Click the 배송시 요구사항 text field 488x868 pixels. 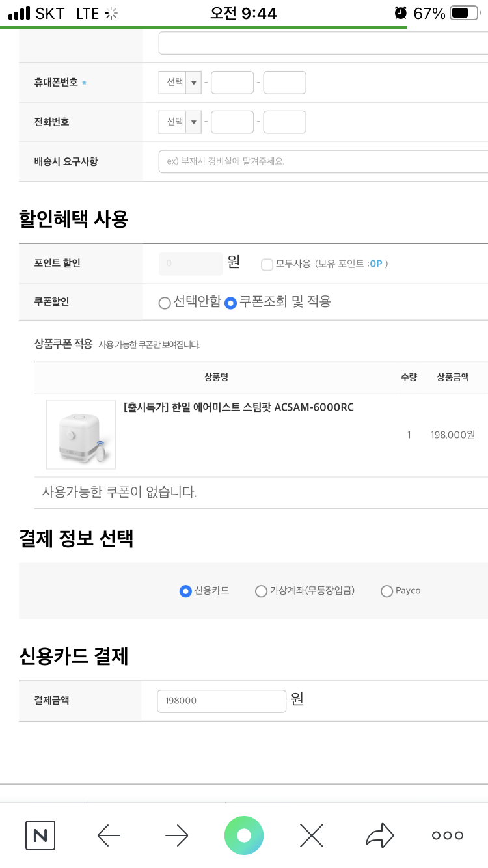click(323, 161)
